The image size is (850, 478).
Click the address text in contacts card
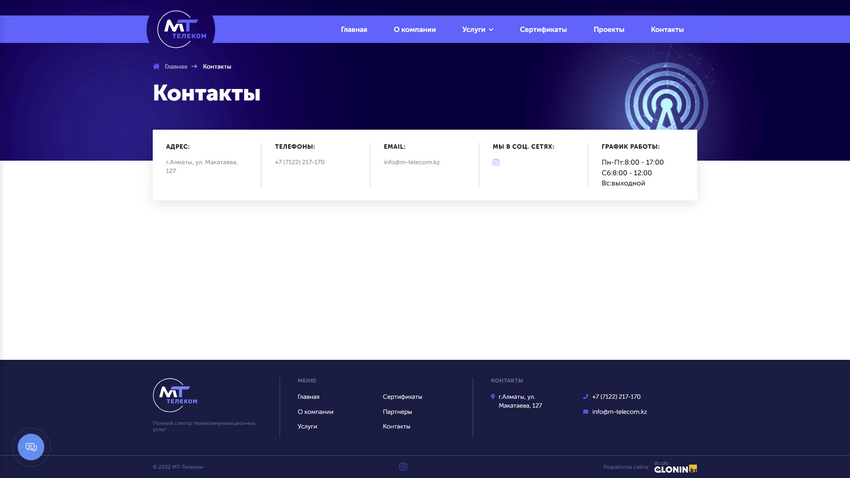click(202, 166)
